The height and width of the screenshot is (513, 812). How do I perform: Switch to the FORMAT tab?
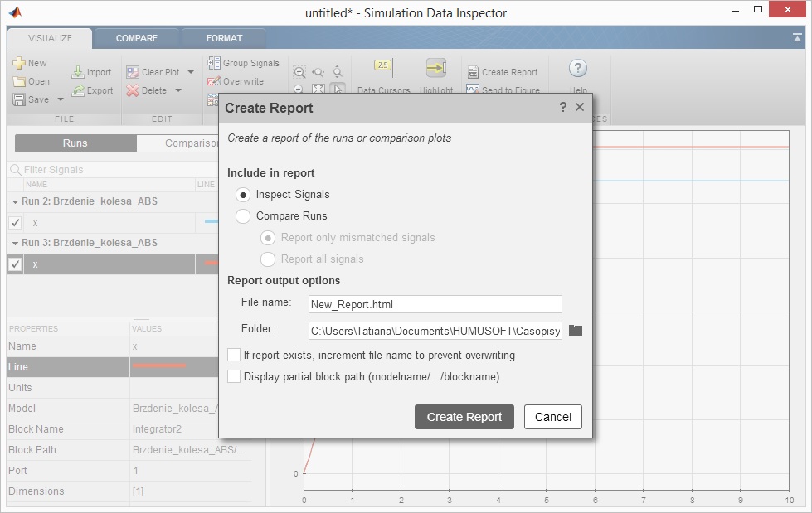224,38
